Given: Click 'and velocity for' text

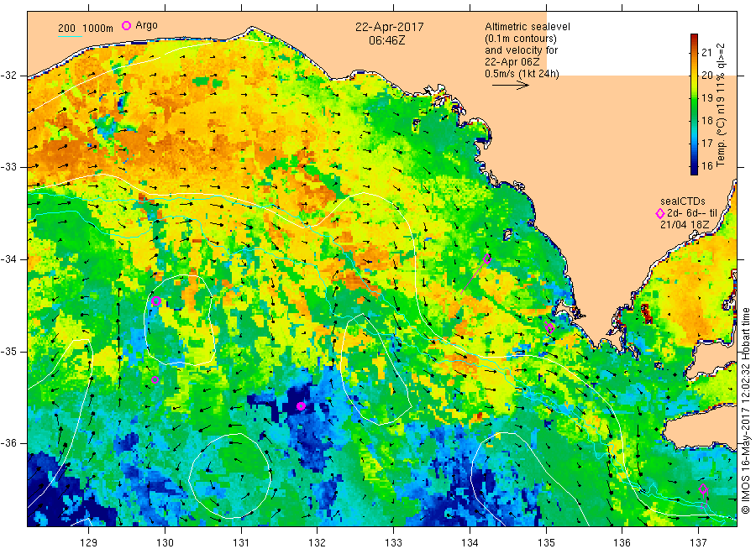Looking at the screenshot, I should [521, 50].
